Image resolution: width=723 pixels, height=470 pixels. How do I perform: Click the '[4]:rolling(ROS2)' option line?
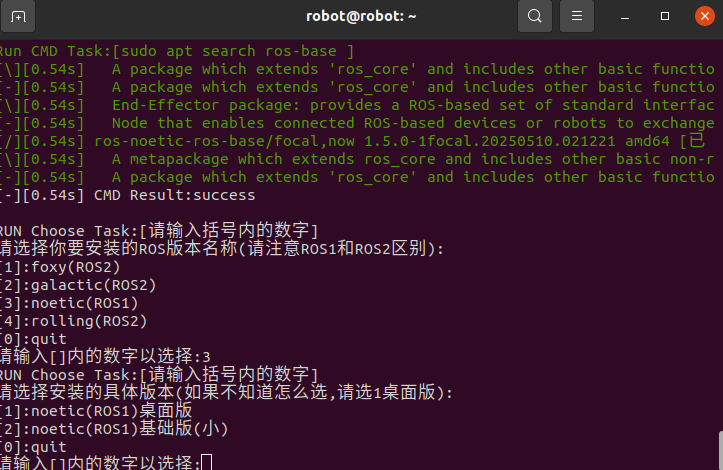point(73,321)
